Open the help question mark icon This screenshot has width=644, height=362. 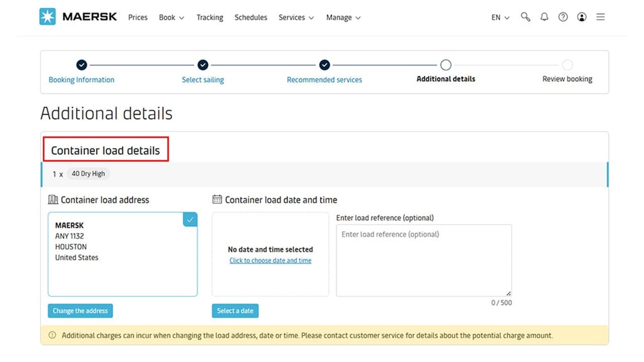pyautogui.click(x=562, y=17)
